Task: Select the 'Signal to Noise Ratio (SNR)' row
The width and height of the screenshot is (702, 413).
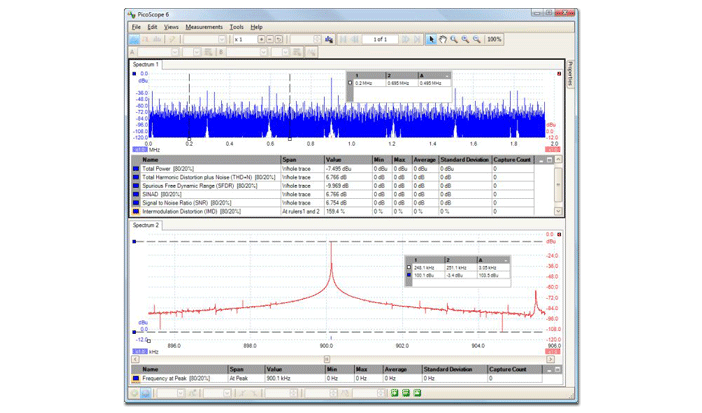Action: coord(333,203)
